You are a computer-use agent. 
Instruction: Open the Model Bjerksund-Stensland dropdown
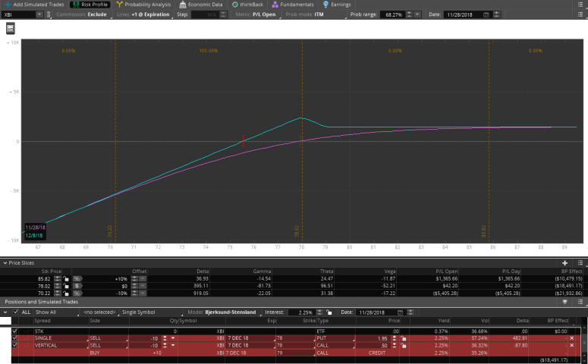(225, 312)
